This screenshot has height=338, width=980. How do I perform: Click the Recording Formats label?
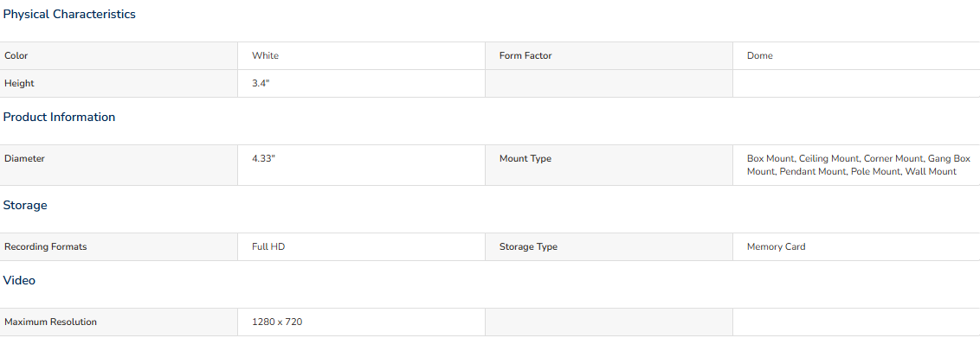tap(46, 247)
